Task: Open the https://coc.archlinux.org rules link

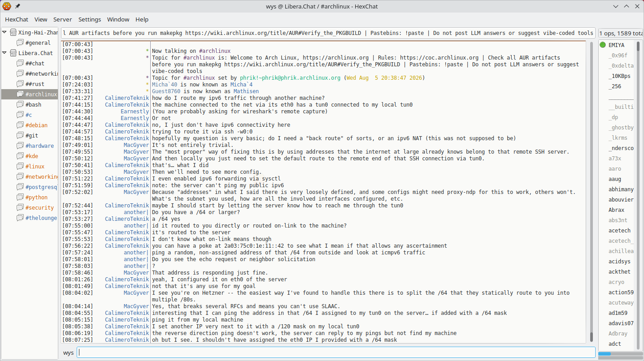Action: click(x=439, y=58)
